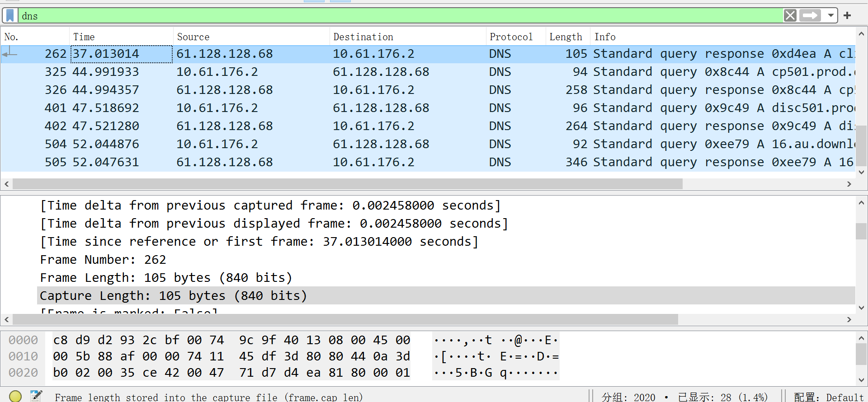This screenshot has width=868, height=402.
Task: Sort packets by Length column header
Action: [x=568, y=37]
